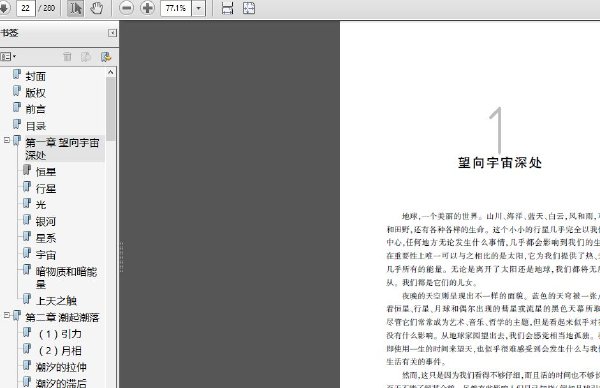Viewport: 600px width, 388px height.
Task: Click the zoom out minus button
Action: pos(126,8)
